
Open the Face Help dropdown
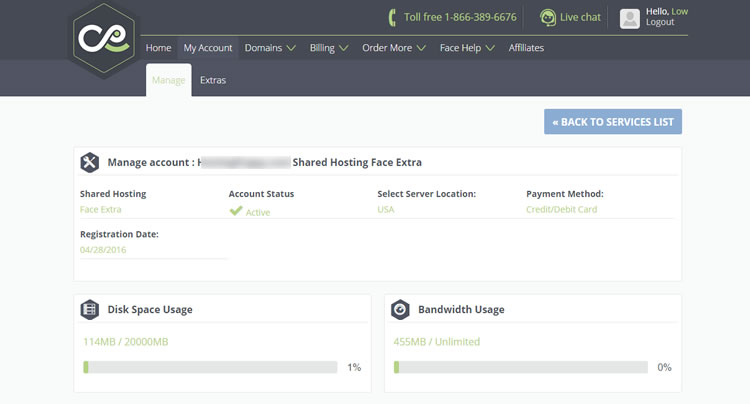coord(467,47)
